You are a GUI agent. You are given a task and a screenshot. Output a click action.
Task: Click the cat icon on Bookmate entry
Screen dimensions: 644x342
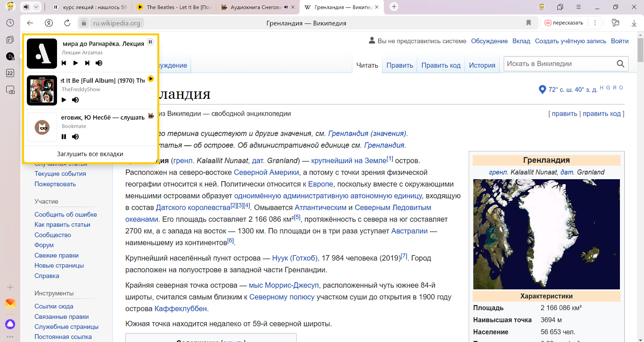click(151, 116)
